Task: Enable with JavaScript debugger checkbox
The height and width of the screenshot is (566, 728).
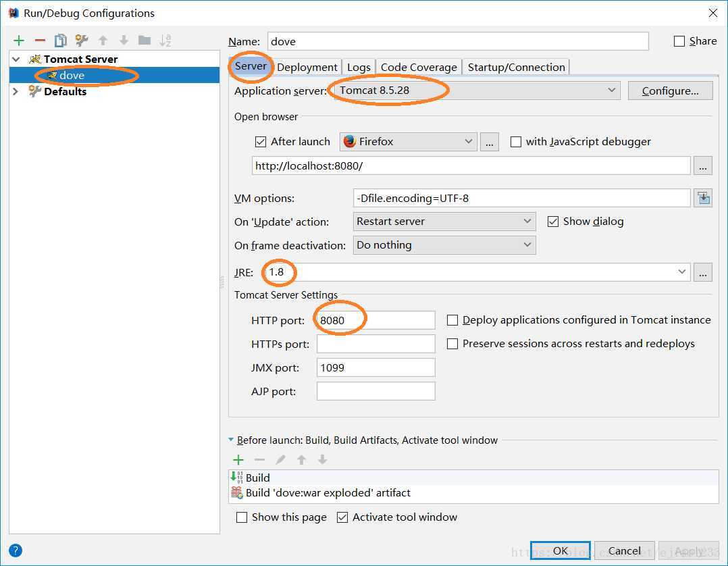Action: [x=515, y=142]
